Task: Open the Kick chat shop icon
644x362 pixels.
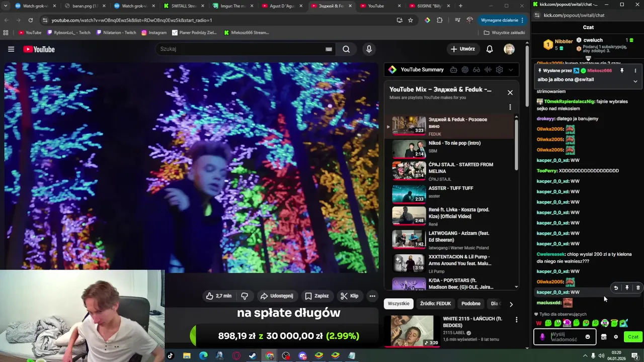Action: pyautogui.click(x=604, y=337)
